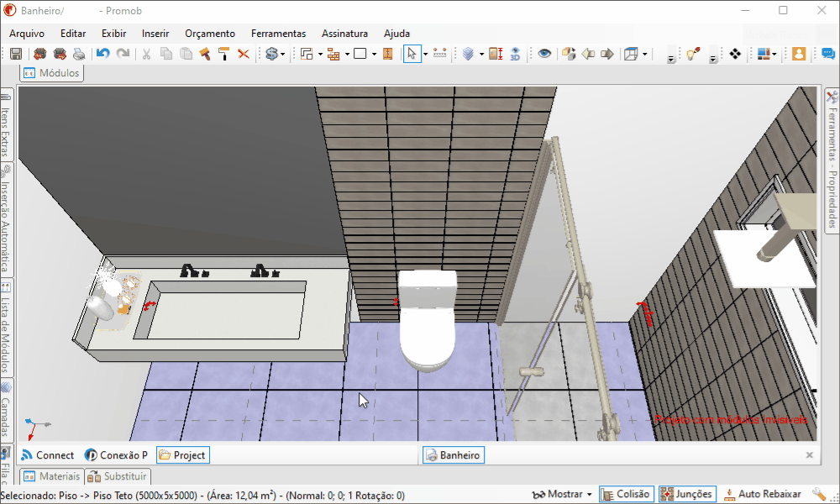Open the Lista de Módulos side panel

click(5, 328)
